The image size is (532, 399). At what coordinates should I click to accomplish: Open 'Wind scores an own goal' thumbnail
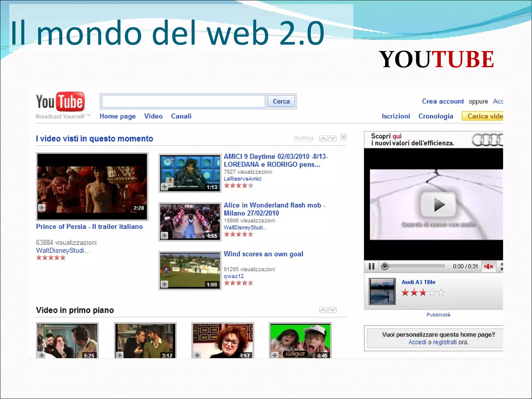coord(190,270)
